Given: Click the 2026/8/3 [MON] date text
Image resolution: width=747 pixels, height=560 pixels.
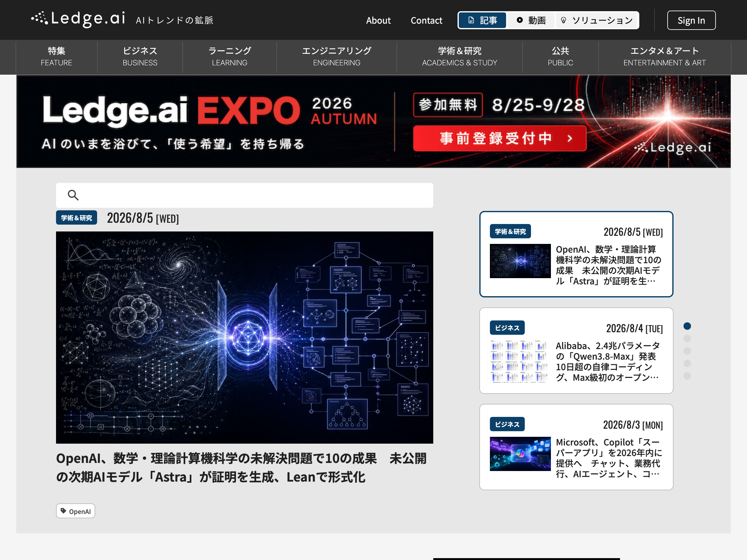Looking at the screenshot, I should point(633,425).
